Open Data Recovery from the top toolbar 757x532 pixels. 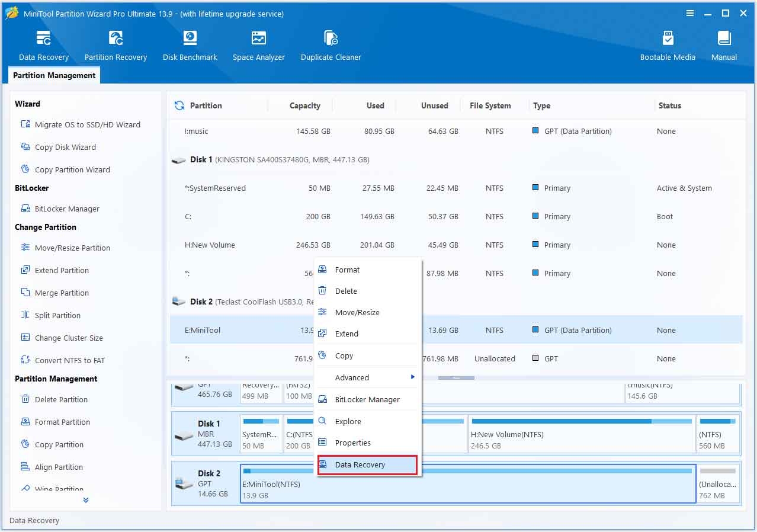click(44, 46)
